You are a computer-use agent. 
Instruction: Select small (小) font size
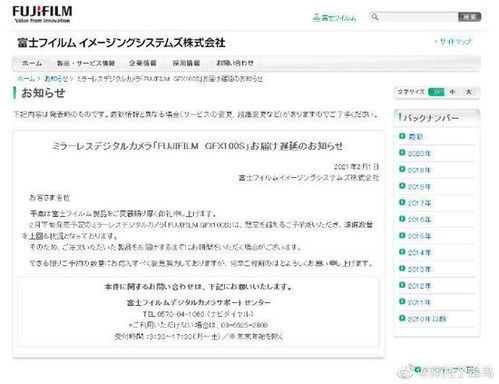(436, 92)
